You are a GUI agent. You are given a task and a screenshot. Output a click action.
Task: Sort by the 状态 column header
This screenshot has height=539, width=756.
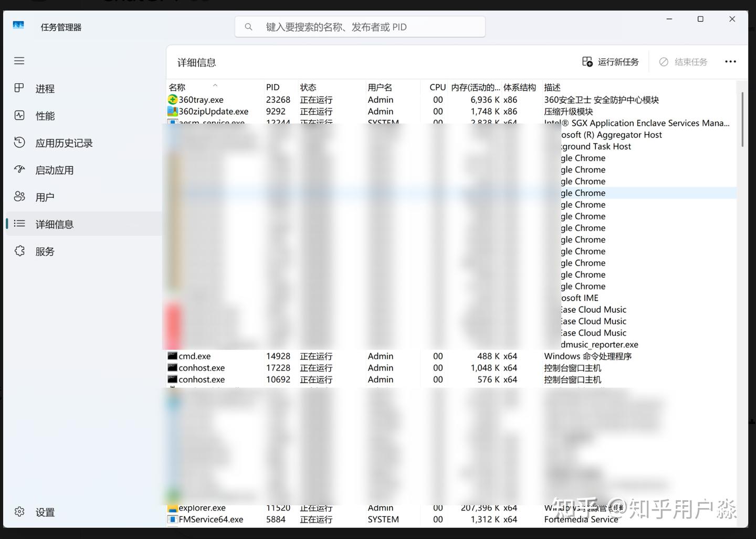pyautogui.click(x=331, y=87)
